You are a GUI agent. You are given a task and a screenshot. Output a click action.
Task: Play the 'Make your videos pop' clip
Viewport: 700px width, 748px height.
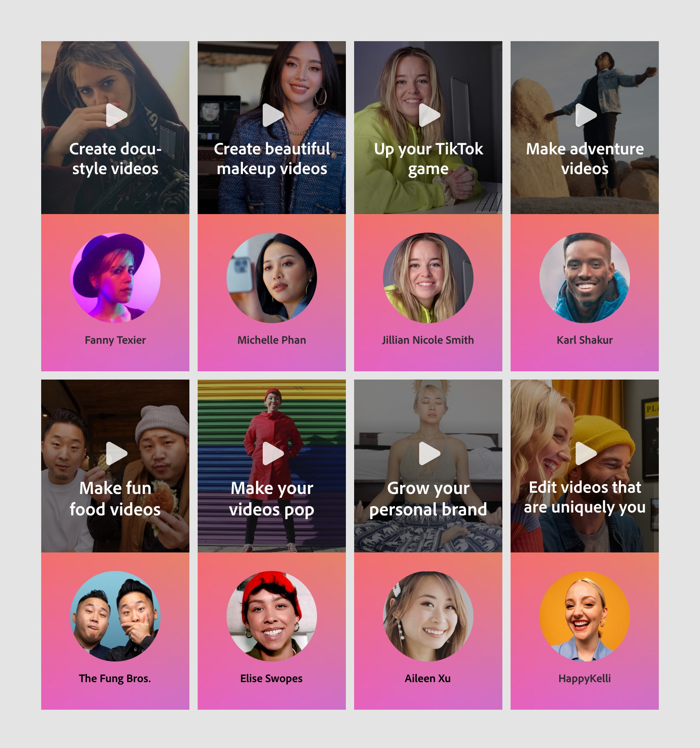point(273,453)
